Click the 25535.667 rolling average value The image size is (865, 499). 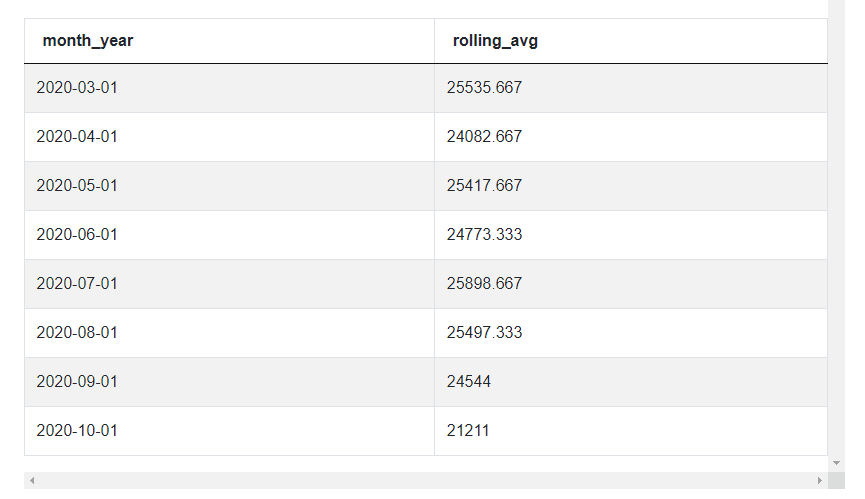[x=484, y=88]
